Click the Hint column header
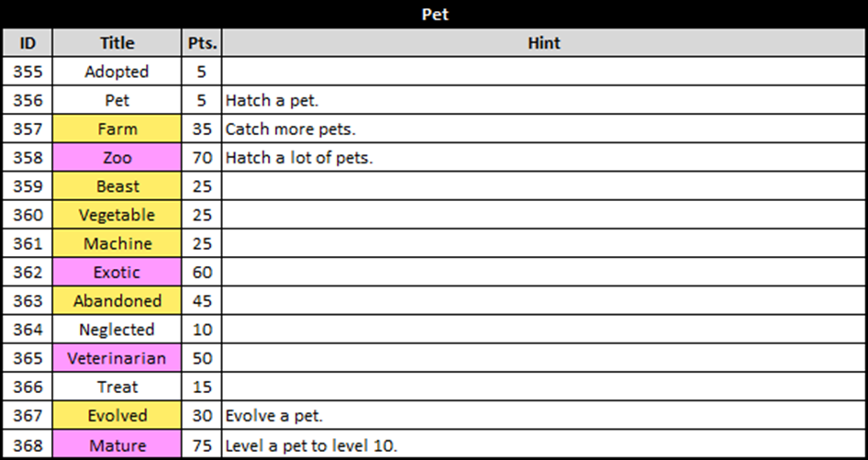 (x=543, y=42)
